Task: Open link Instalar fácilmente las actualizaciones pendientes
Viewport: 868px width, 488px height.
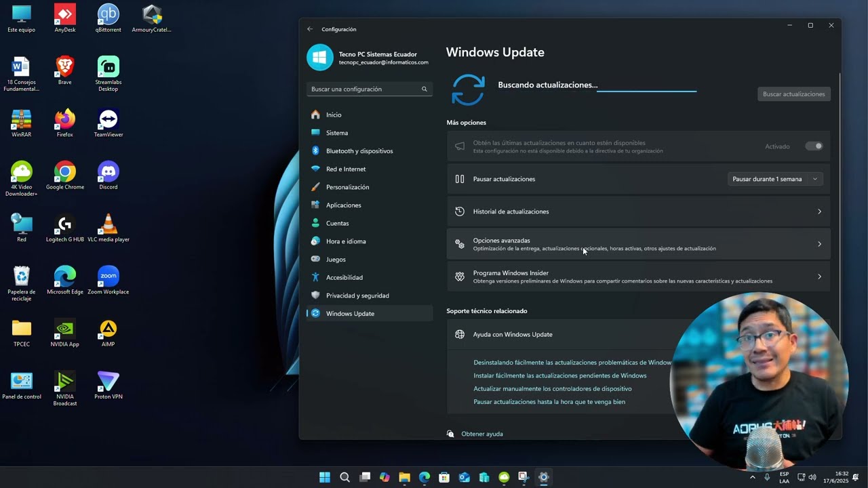Action: click(559, 375)
